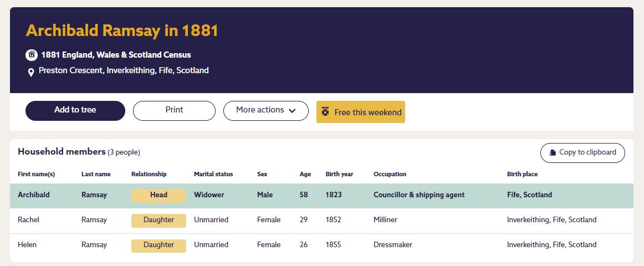Open the 1881 England, Wales & Scotland Census link
Image resolution: width=644 pixels, height=266 pixels.
click(116, 55)
